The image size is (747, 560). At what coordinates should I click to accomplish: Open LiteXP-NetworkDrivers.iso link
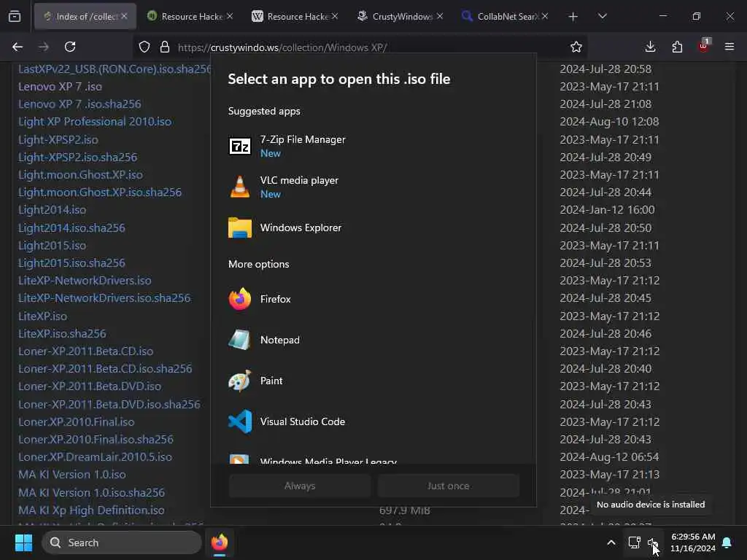coord(85,281)
